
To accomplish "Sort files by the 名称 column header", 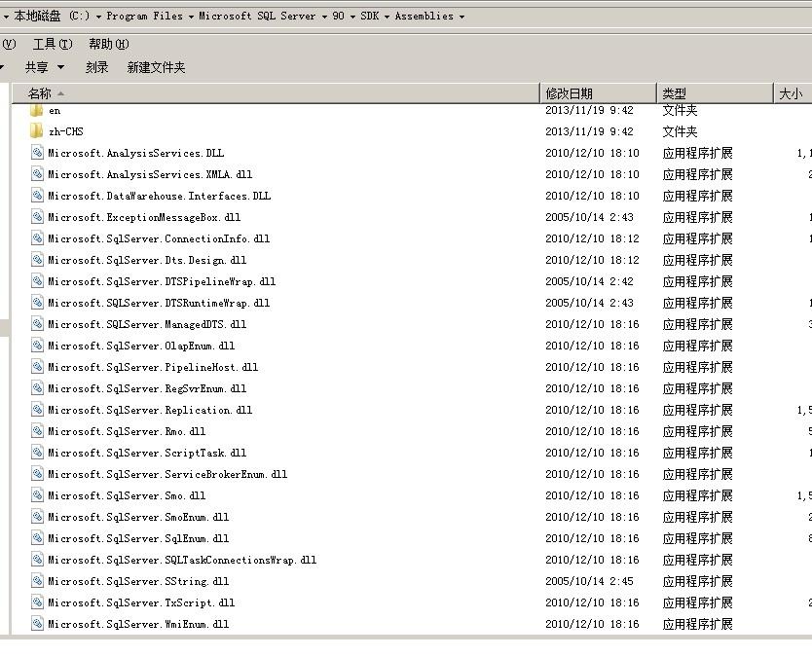I will click(x=276, y=93).
